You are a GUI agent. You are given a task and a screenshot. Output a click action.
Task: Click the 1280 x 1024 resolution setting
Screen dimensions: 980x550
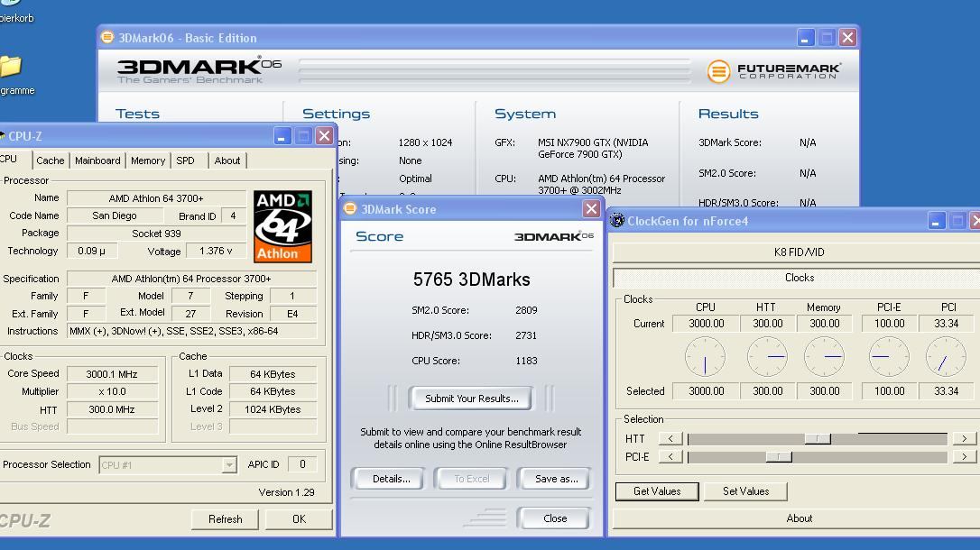coord(425,142)
